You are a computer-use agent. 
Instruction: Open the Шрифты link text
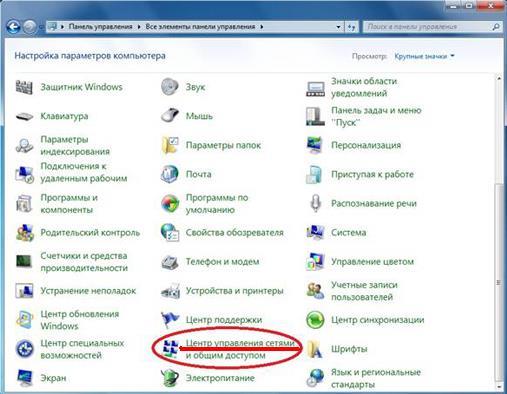(x=349, y=349)
